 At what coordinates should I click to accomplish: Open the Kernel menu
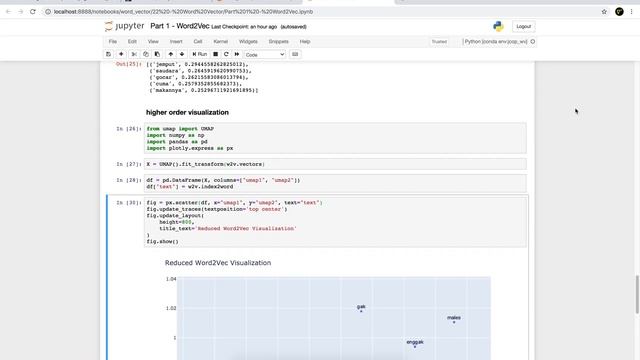(221, 42)
